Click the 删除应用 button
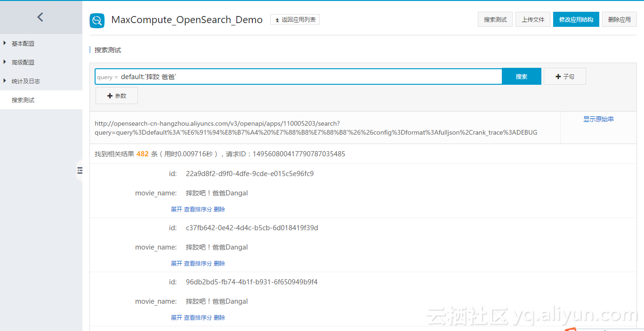 (620, 20)
